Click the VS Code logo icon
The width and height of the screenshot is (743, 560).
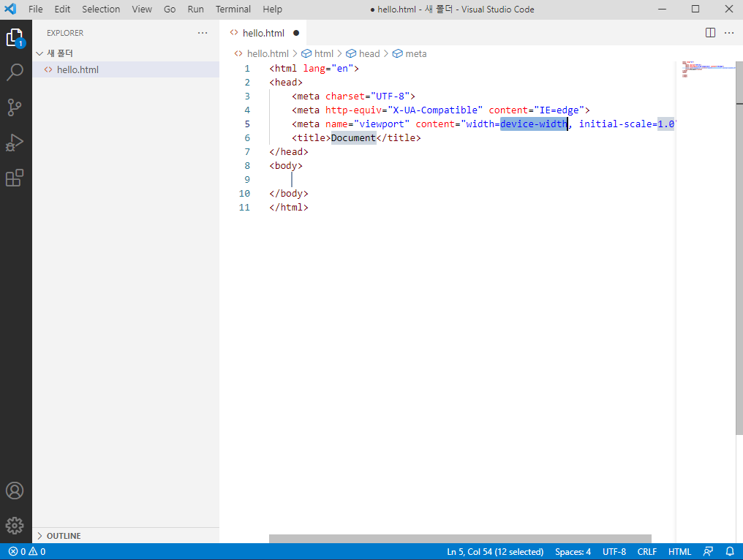point(10,9)
